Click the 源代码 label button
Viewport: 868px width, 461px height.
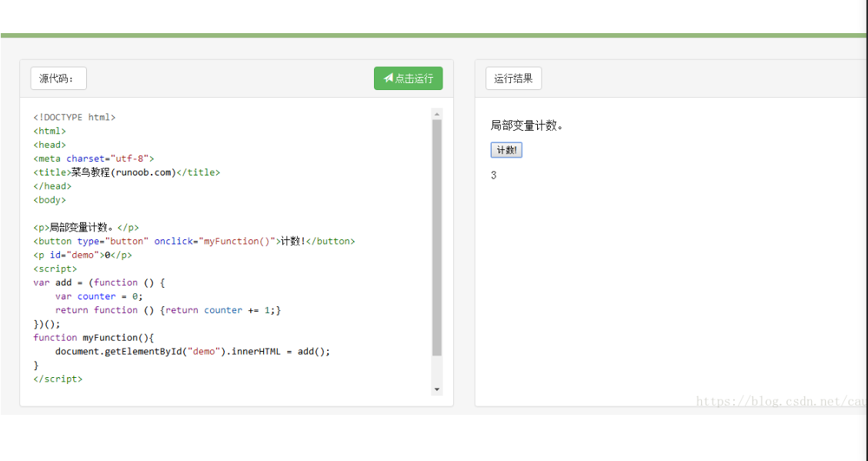point(58,78)
